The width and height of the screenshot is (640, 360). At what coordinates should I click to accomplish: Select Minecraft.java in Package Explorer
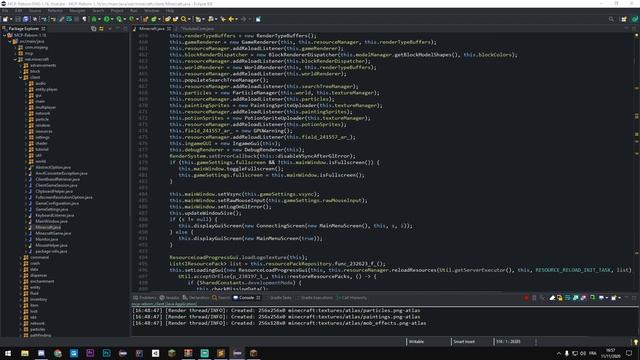pos(48,227)
